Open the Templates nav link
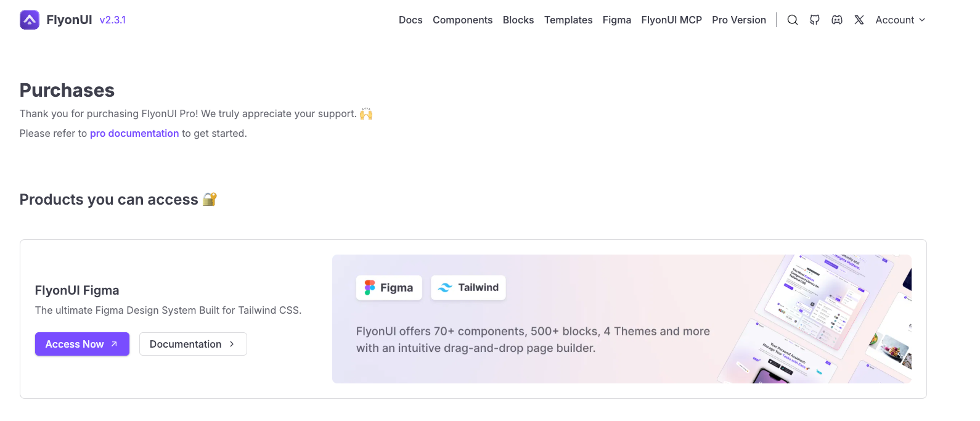980x421 pixels. tap(568, 20)
